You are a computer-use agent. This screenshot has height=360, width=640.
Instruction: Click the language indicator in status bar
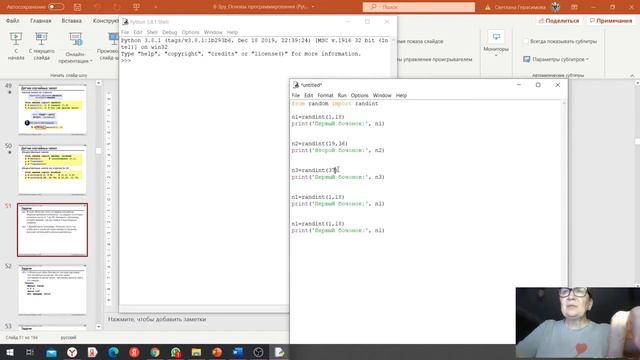click(x=68, y=338)
